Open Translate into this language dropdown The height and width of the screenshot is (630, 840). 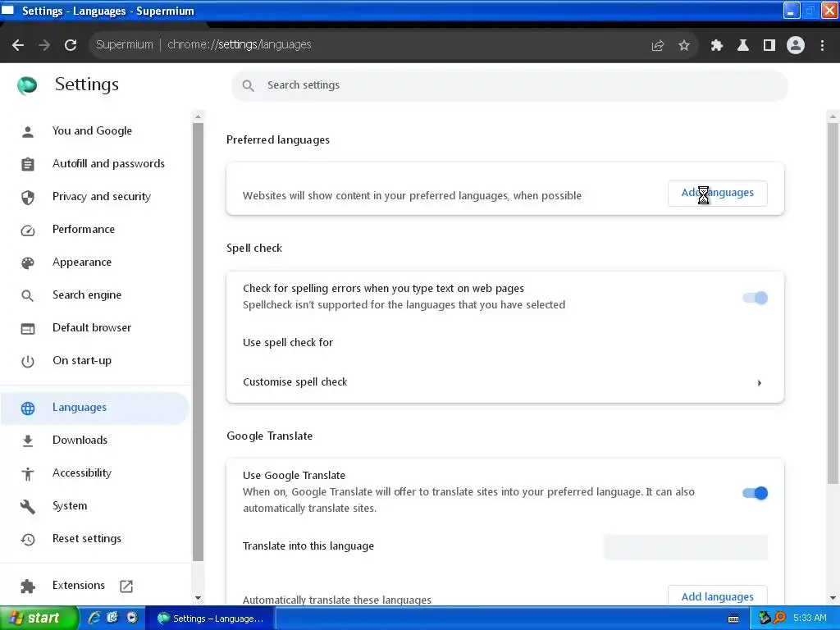pyautogui.click(x=685, y=547)
